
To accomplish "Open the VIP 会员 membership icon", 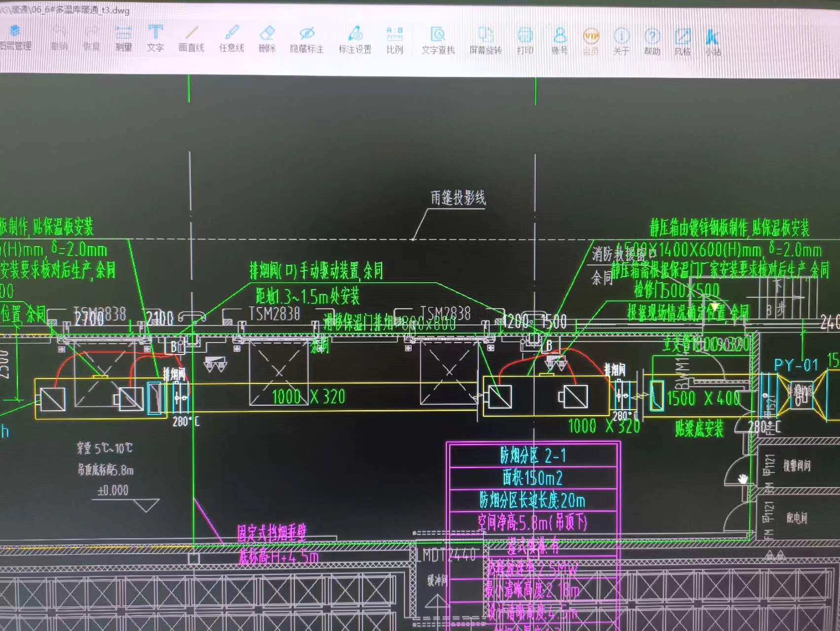I will click(591, 42).
